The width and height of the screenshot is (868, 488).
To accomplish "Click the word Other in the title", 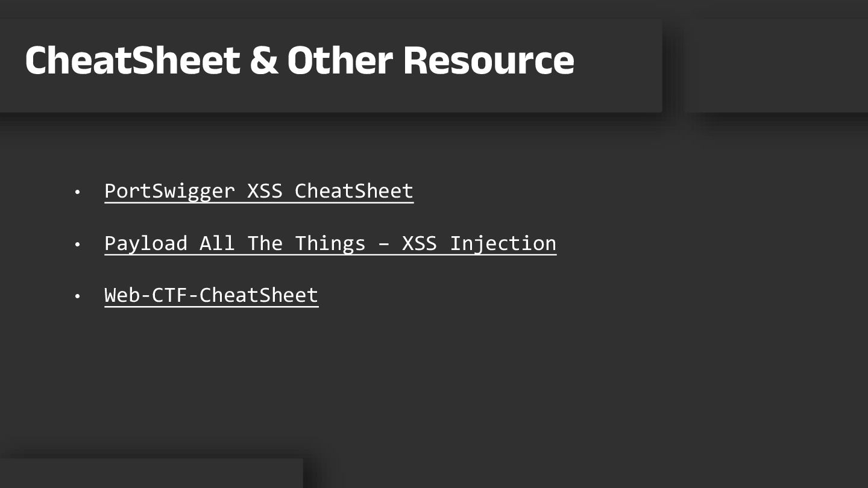I will pos(340,60).
